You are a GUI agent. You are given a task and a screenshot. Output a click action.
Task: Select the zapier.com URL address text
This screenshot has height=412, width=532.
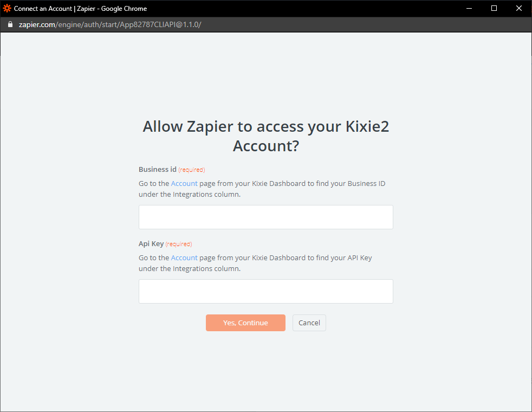(x=110, y=24)
